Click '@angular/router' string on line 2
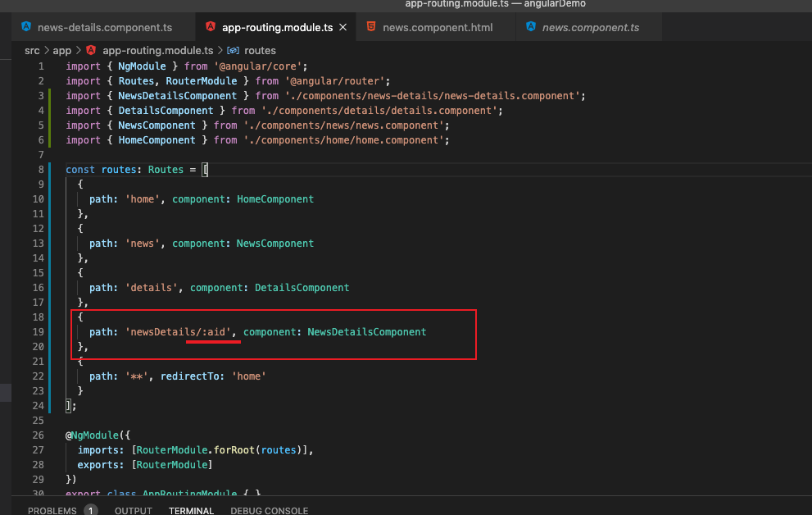This screenshot has height=515, width=812. tap(335, 81)
